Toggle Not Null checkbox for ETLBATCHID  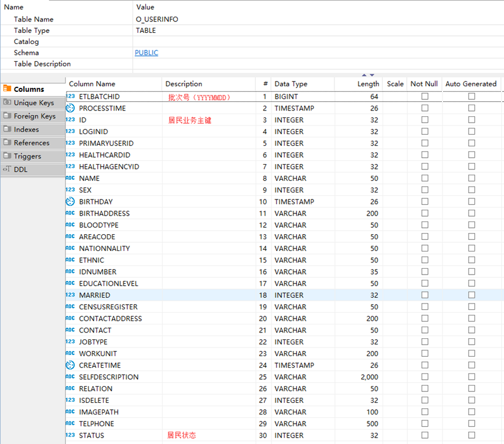(x=425, y=97)
